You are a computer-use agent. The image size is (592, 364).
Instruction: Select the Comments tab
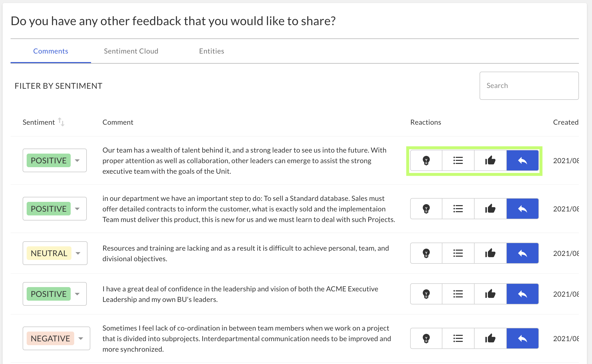(51, 51)
